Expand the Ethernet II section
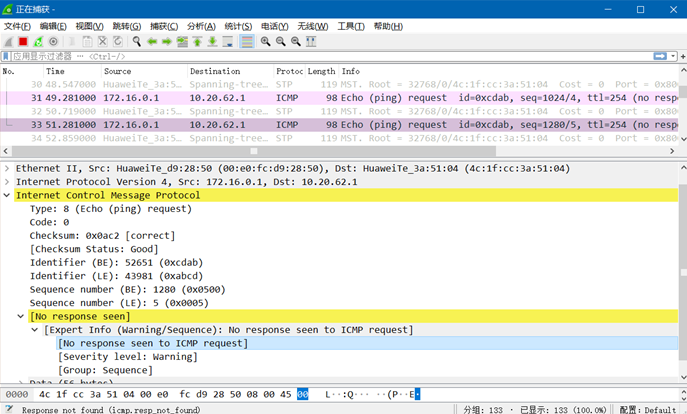 (x=7, y=168)
